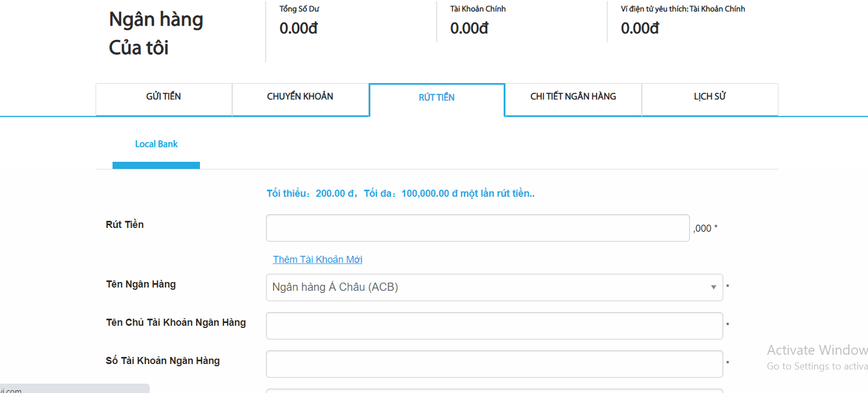Select the RÚT TIỀN tab
Image resolution: width=868 pixels, height=393 pixels.
click(x=436, y=98)
